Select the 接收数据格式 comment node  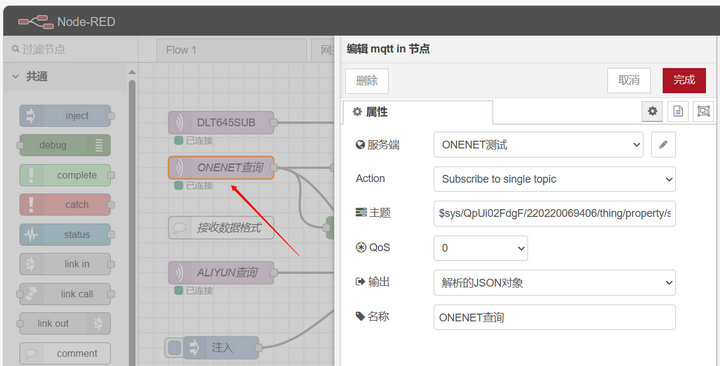[x=221, y=227]
